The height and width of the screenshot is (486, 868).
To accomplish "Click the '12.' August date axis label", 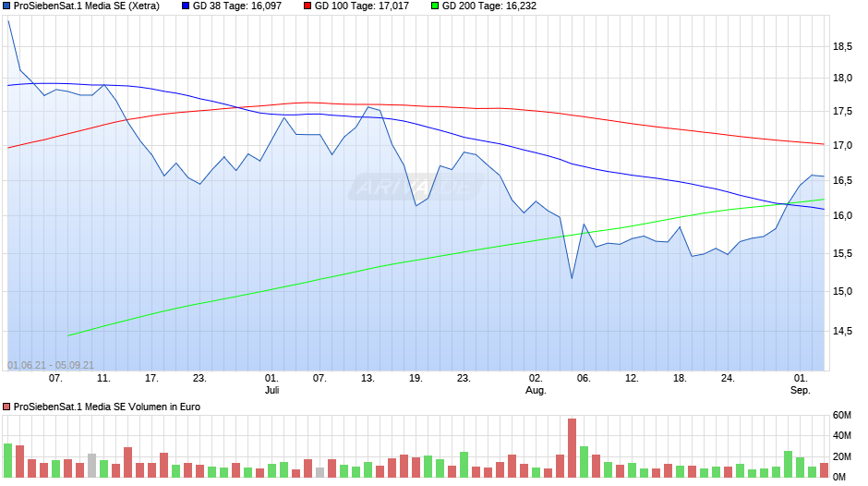I will (x=632, y=379).
